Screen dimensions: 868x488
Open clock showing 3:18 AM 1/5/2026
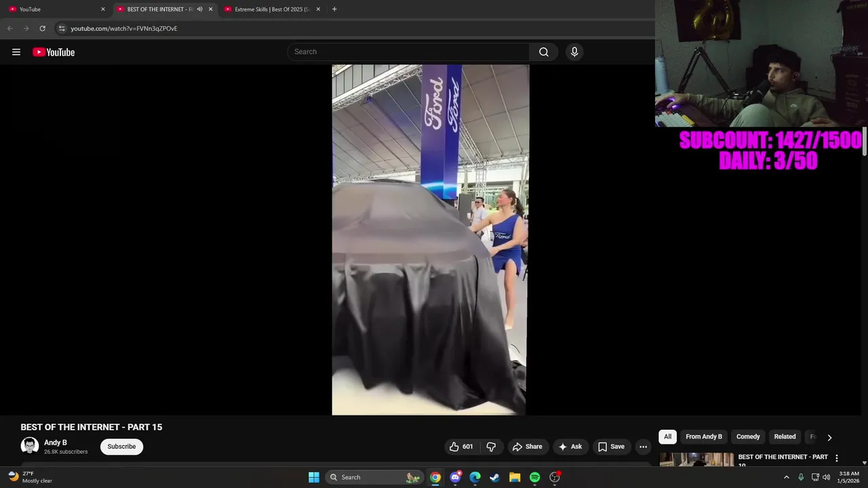click(x=849, y=477)
